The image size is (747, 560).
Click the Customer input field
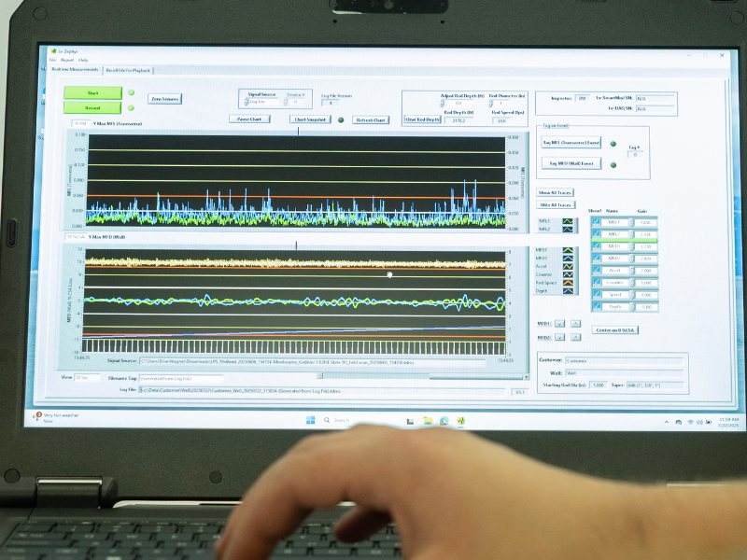pos(636,360)
